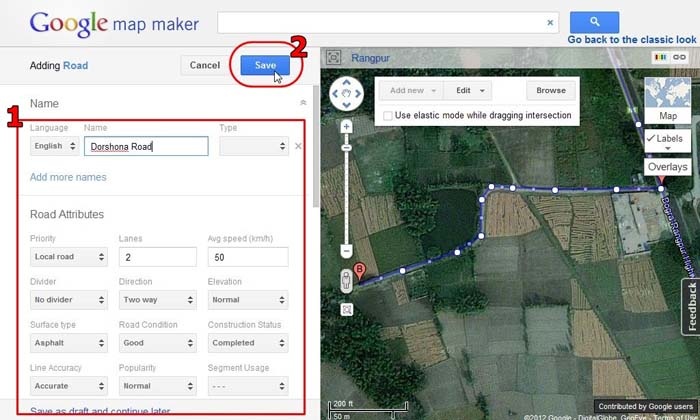Image resolution: width=700 pixels, height=420 pixels.
Task: Open the Direction dropdown showing Two way
Action: (x=158, y=300)
